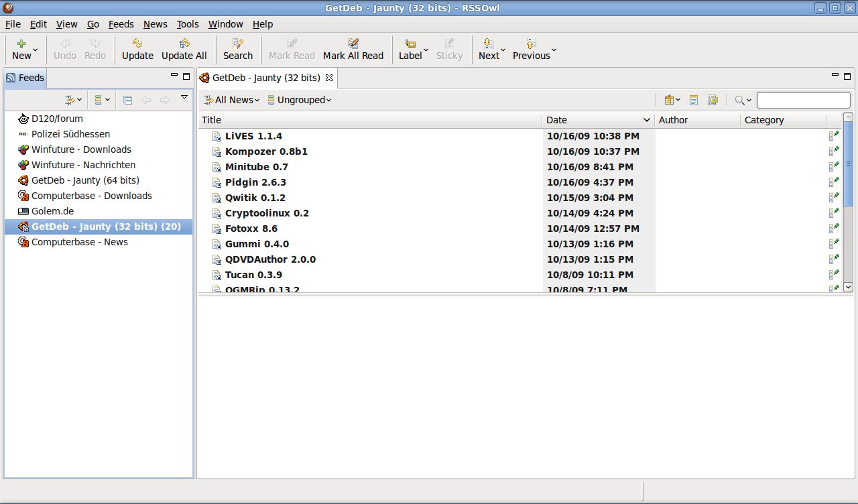The height and width of the screenshot is (504, 858).
Task: Click the overlapping windows layout icon
Action: click(x=713, y=100)
